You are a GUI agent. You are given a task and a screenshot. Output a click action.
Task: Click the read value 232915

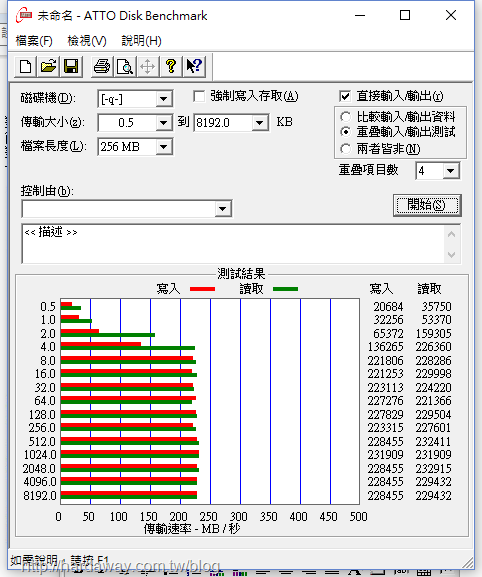click(x=433, y=468)
